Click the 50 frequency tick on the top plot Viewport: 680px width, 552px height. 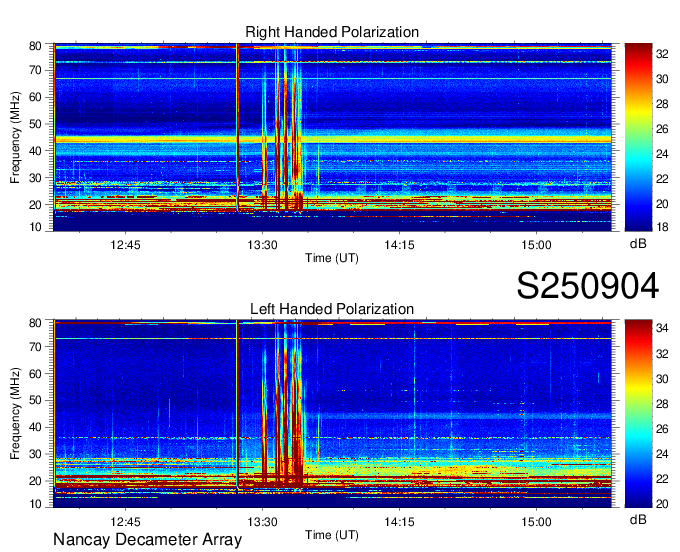[36, 124]
